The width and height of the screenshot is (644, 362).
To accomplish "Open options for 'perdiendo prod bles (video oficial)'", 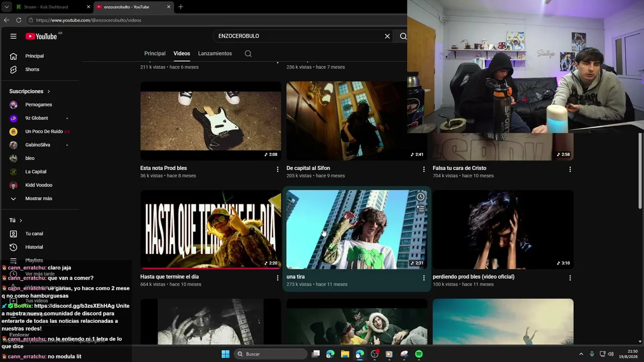I will click(x=570, y=278).
